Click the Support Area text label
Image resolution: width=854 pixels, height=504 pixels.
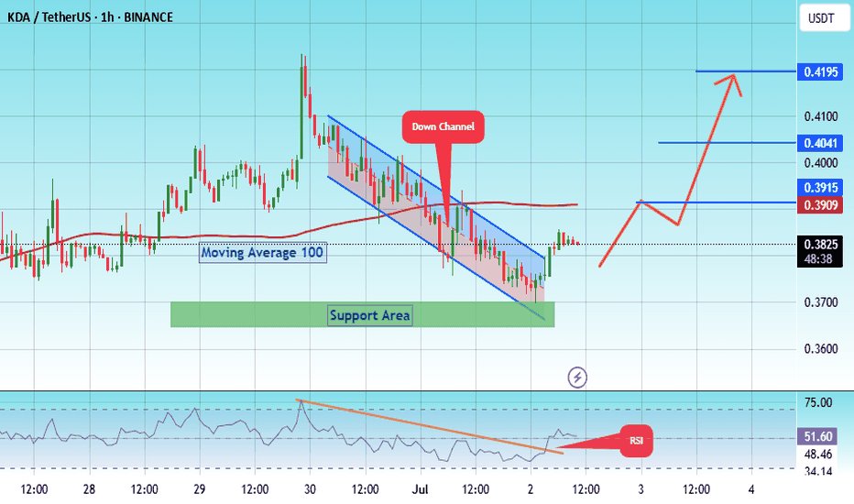[x=370, y=315]
